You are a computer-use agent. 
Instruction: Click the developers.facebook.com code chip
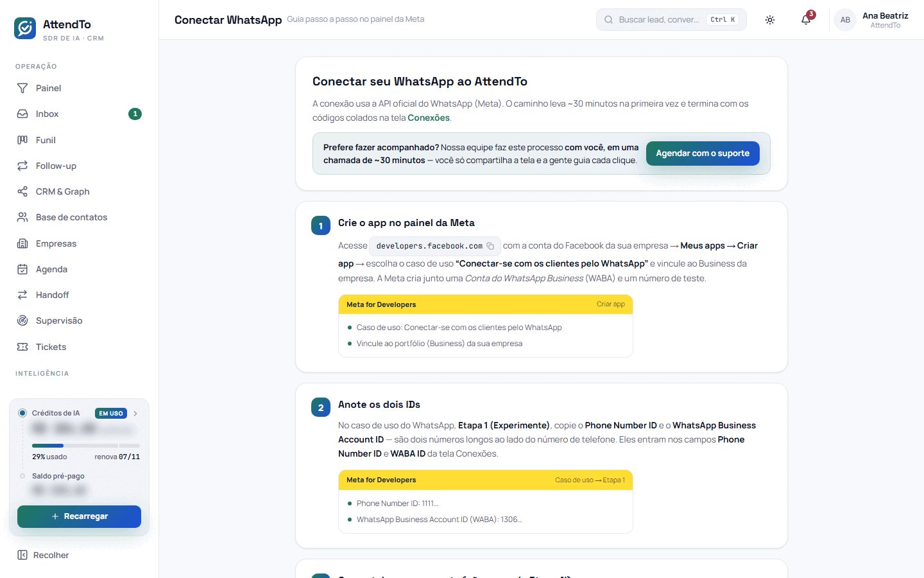tap(435, 246)
